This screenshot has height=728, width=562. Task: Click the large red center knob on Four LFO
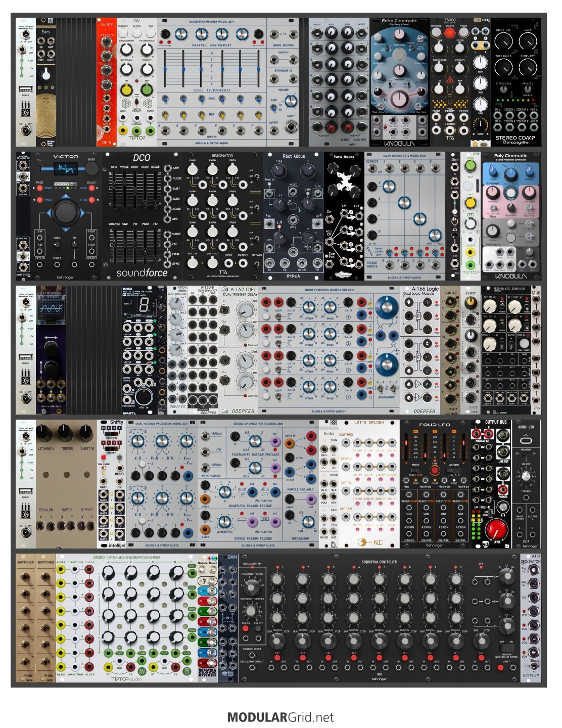(435, 470)
